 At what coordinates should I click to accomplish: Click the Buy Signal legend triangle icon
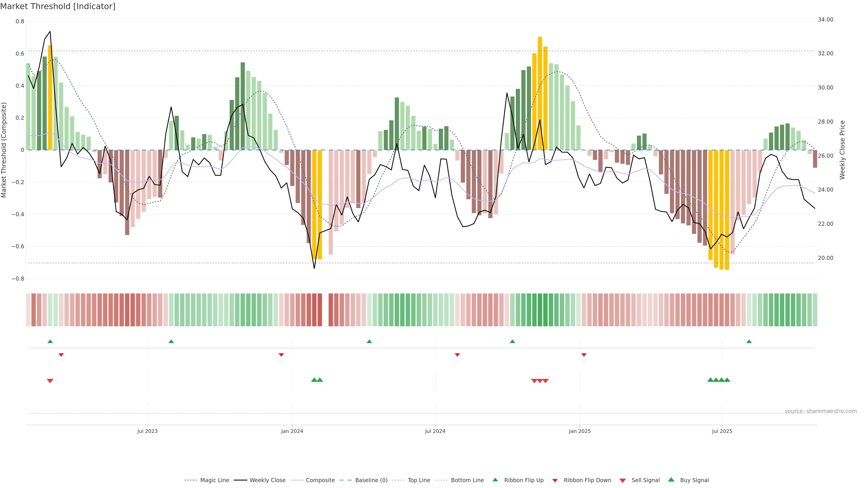tap(671, 480)
